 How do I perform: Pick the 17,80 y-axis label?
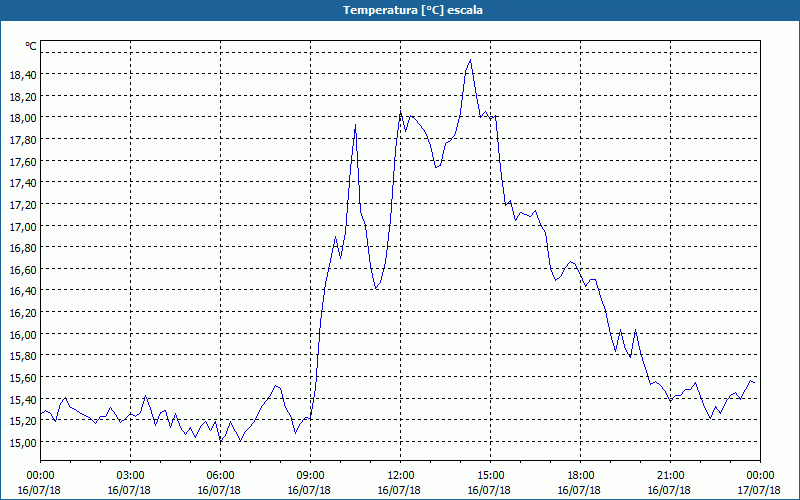pyautogui.click(x=23, y=140)
